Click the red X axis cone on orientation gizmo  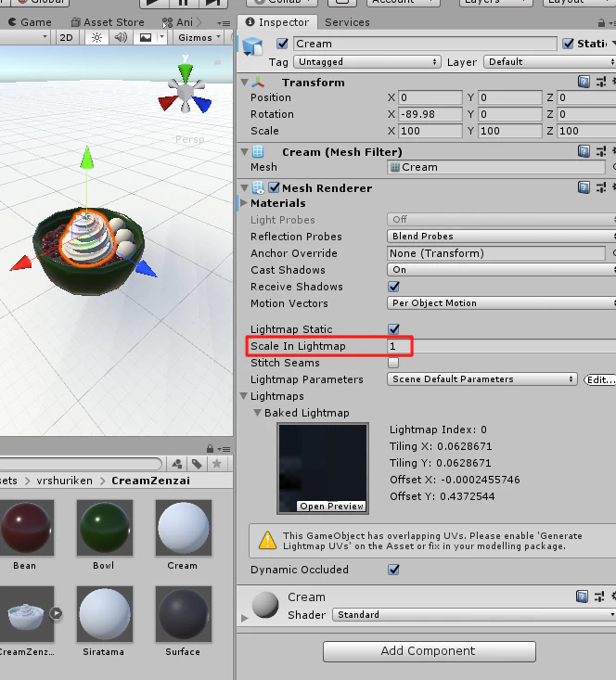pyautogui.click(x=168, y=103)
